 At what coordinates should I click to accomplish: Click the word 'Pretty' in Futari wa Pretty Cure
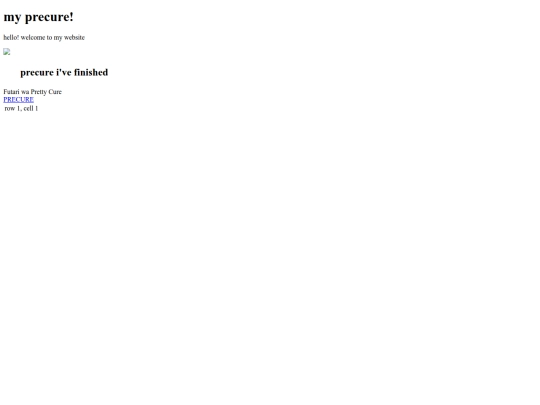[x=39, y=92]
